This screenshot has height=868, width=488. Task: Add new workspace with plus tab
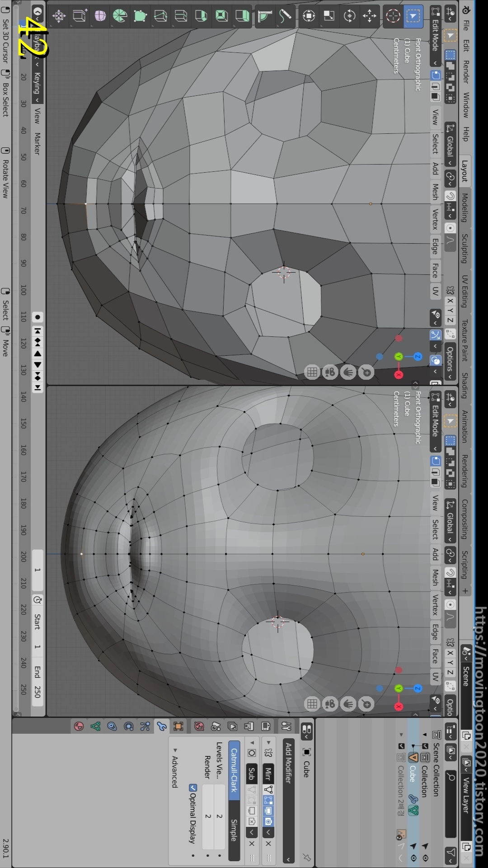click(x=465, y=590)
